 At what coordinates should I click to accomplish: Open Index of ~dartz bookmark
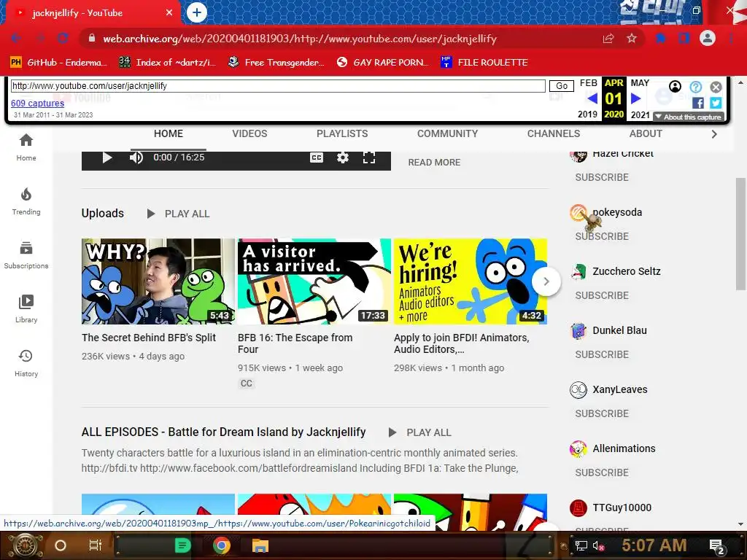[167, 63]
